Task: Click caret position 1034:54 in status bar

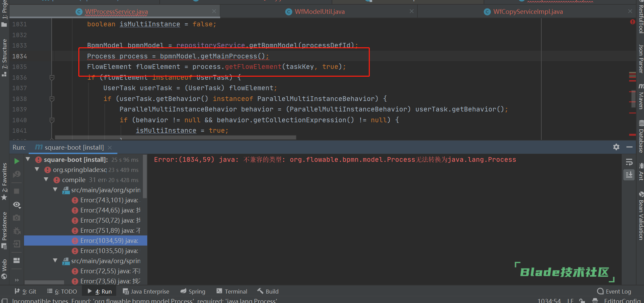Action: click(x=549, y=300)
